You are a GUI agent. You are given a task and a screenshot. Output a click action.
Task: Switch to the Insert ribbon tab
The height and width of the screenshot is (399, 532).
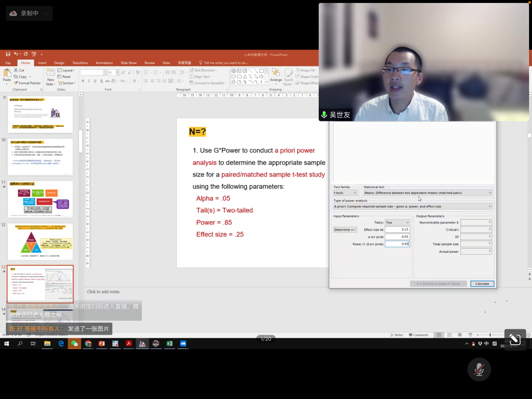(x=42, y=63)
